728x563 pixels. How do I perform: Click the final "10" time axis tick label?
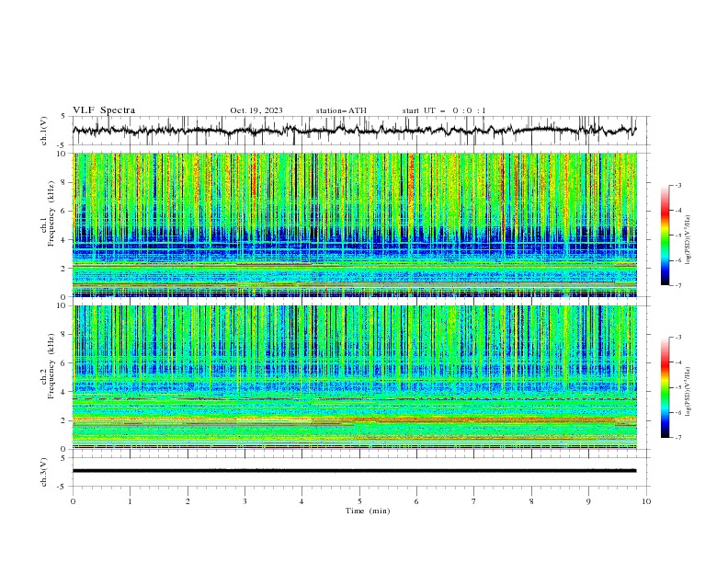[x=646, y=501]
